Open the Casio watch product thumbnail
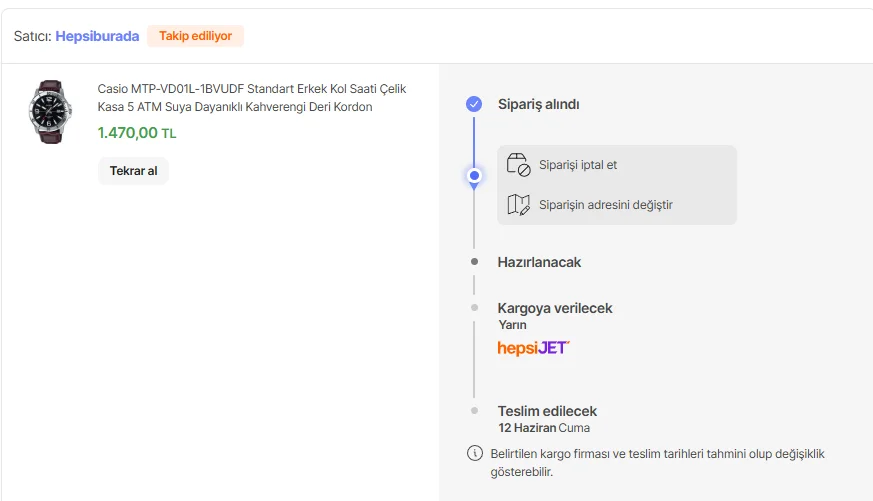The image size is (873, 501). (x=50, y=112)
